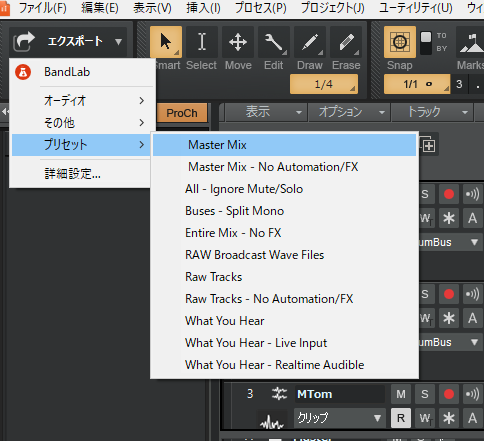The height and width of the screenshot is (441, 484).
Task: Enable automation read R on MTom track
Action: (401, 418)
